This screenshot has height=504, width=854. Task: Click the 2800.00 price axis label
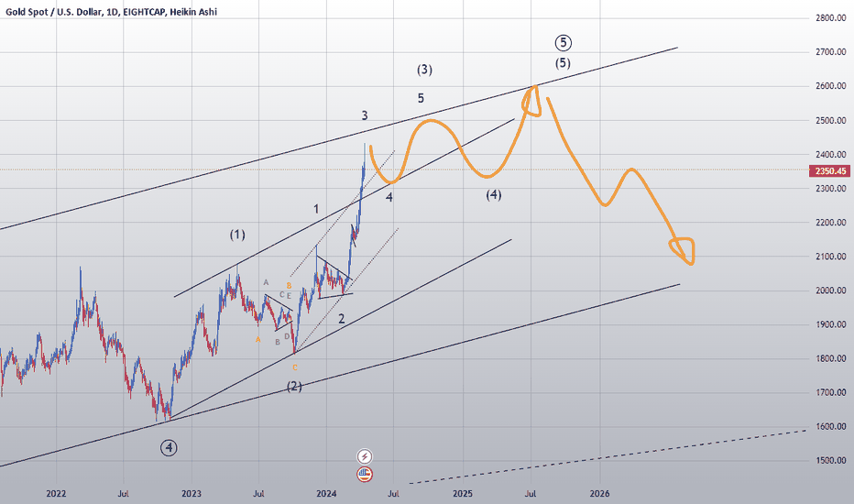pos(830,18)
